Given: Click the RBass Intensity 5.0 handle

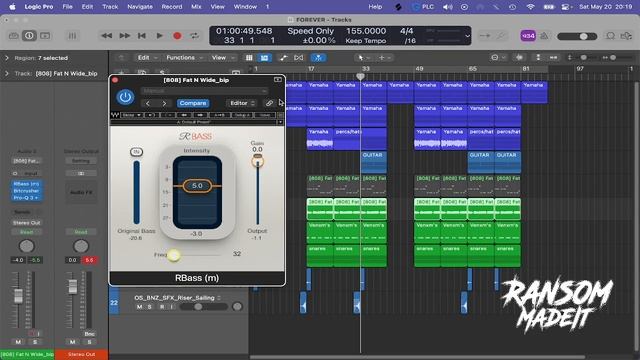Looking at the screenshot, I should point(197,186).
